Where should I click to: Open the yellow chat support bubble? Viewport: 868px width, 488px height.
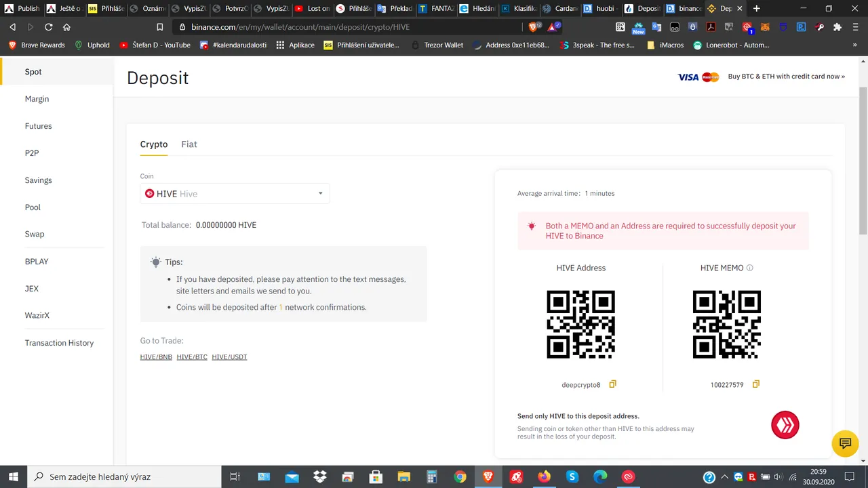[x=845, y=443]
